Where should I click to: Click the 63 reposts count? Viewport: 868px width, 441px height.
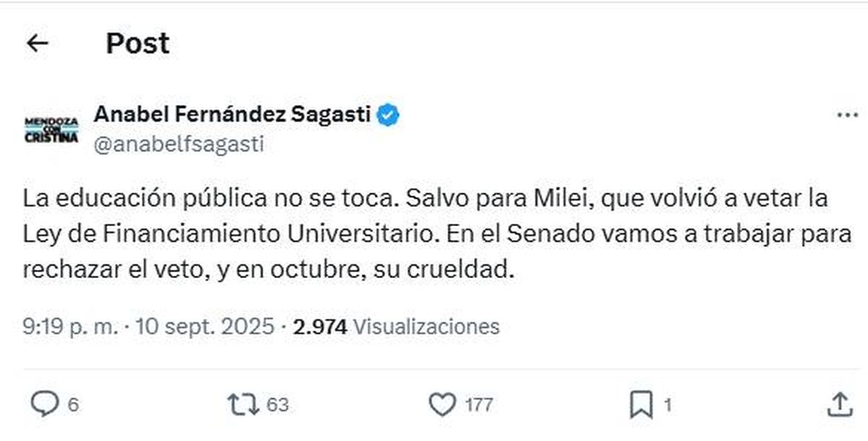pyautogui.click(x=278, y=405)
